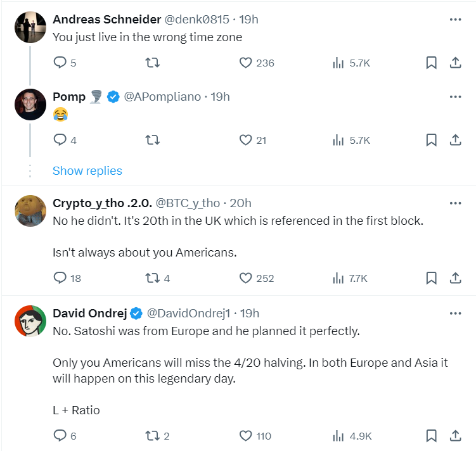
Task: Open more options on Pomp's tweet
Action: coord(455,97)
